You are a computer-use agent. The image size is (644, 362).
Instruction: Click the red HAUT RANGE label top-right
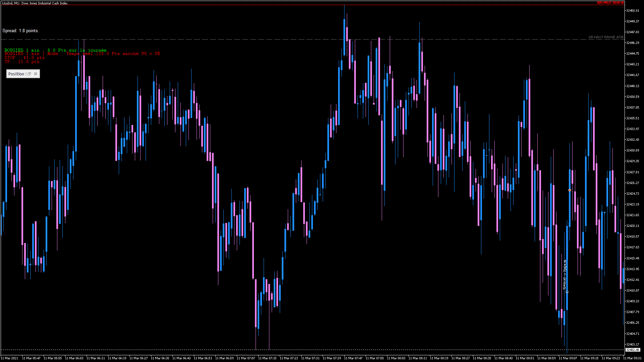[x=610, y=3]
